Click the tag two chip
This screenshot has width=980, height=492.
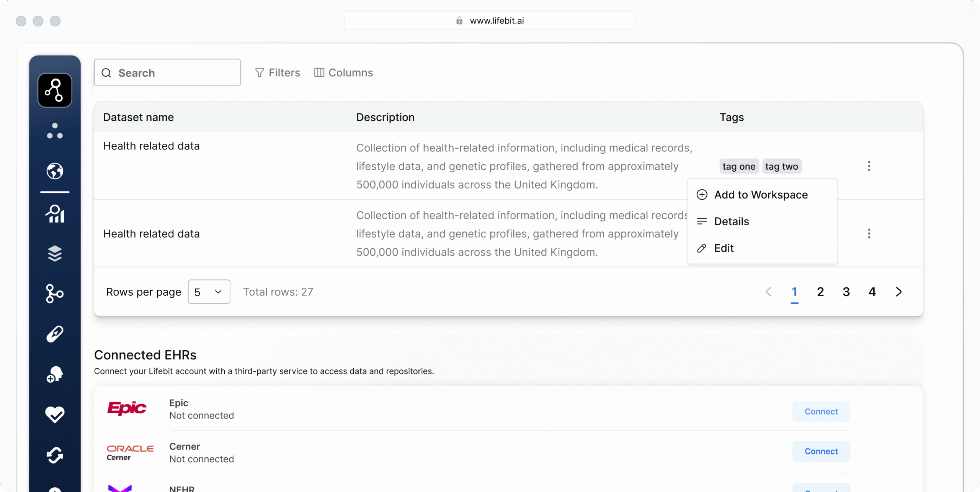(x=782, y=166)
